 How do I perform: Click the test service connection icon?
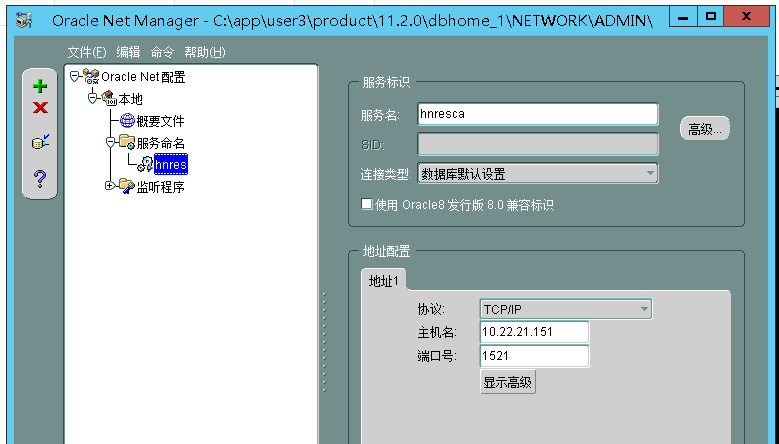[x=40, y=142]
